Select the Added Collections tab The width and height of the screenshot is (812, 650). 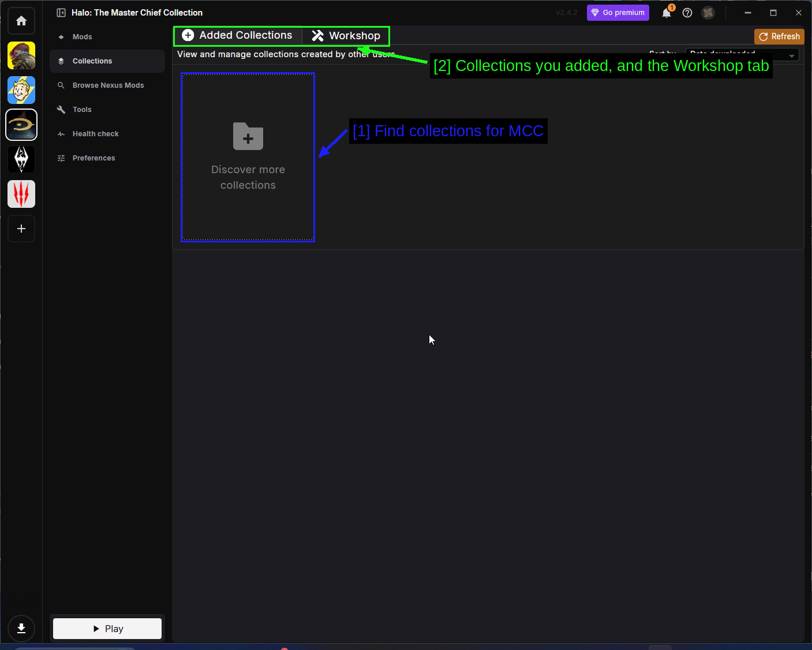coord(237,36)
